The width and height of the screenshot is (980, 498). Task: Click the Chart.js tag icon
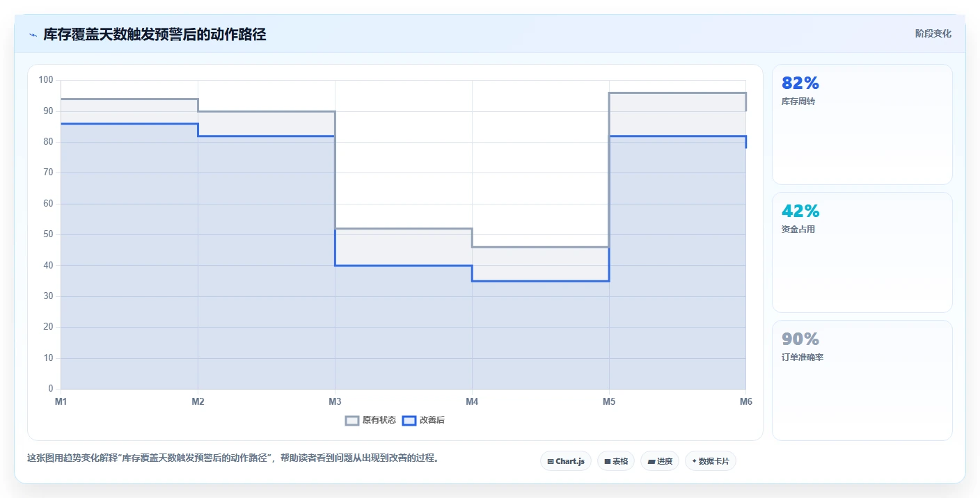pos(551,461)
